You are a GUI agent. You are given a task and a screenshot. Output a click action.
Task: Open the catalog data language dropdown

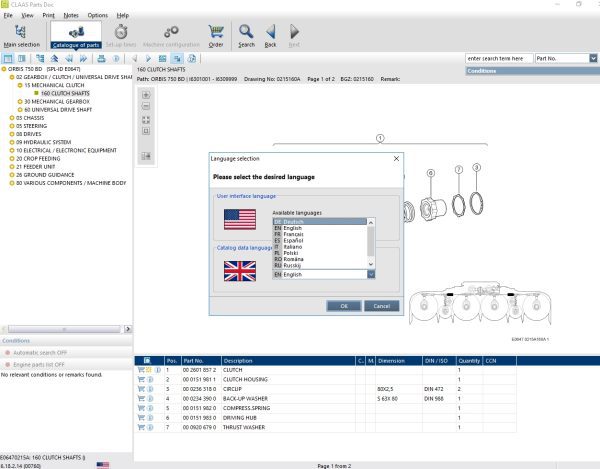click(x=371, y=273)
